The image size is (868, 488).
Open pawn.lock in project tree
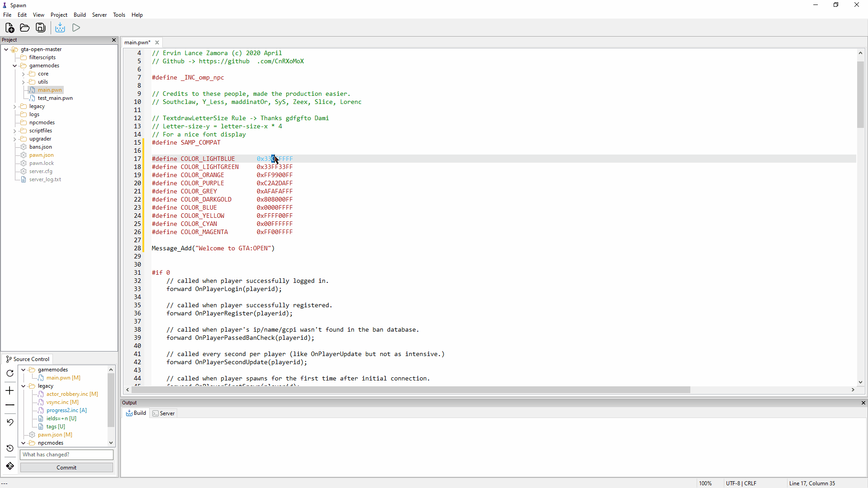pyautogui.click(x=41, y=163)
